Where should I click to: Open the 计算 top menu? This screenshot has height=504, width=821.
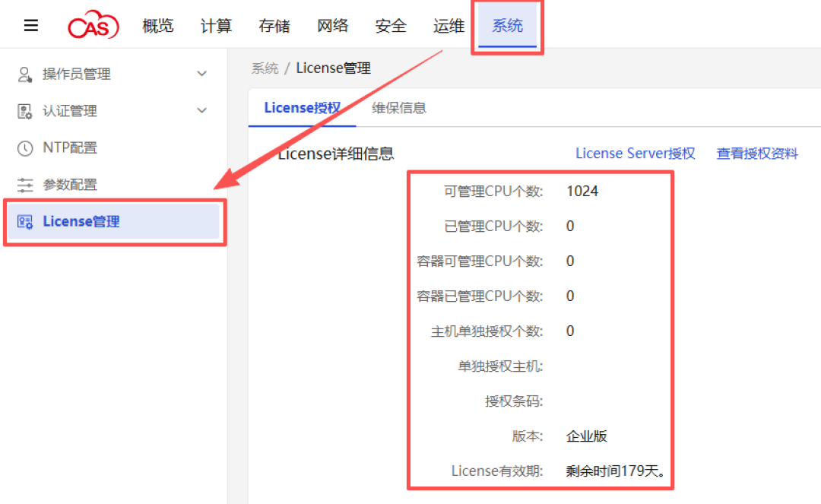point(216,26)
